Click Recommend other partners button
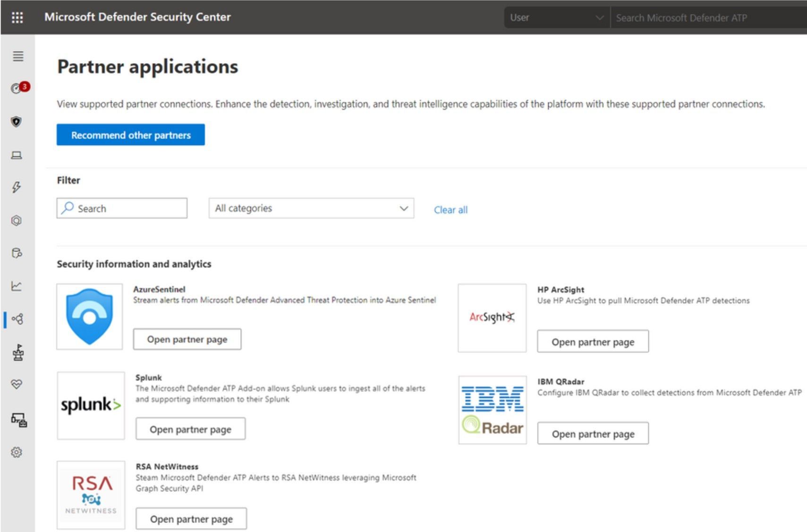The height and width of the screenshot is (532, 807). [x=130, y=135]
